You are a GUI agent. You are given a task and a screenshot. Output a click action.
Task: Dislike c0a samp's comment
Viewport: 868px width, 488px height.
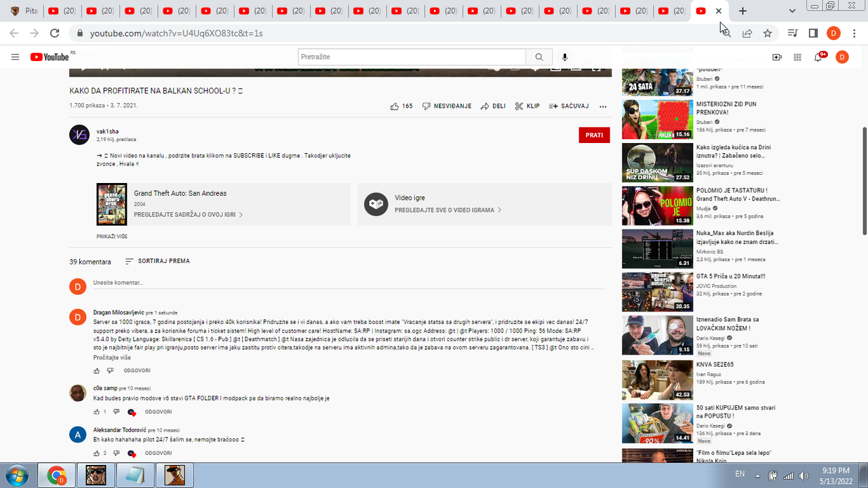click(116, 411)
